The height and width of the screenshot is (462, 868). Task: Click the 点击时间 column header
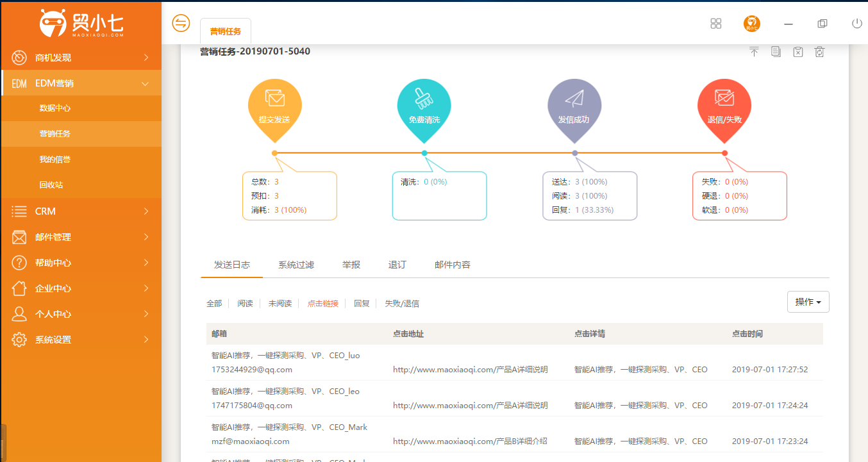click(x=747, y=334)
